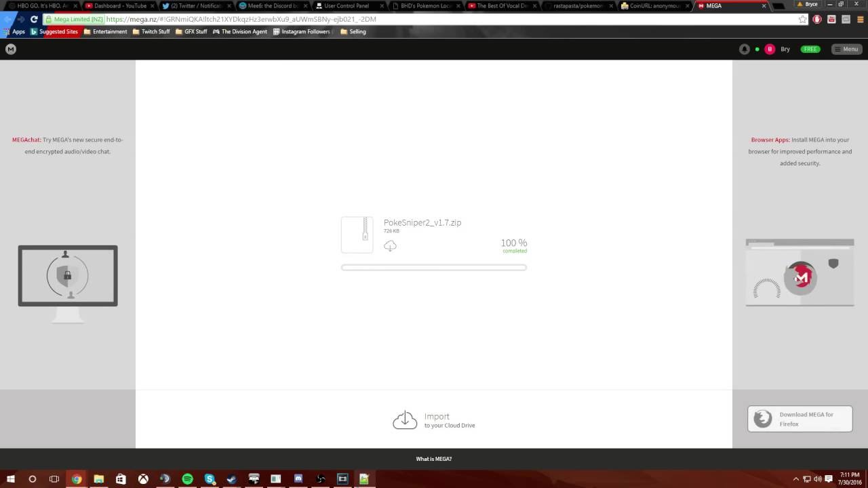Image resolution: width=868 pixels, height=488 pixels.
Task: Click the PokeSniper2 zip file icon
Action: point(357,235)
